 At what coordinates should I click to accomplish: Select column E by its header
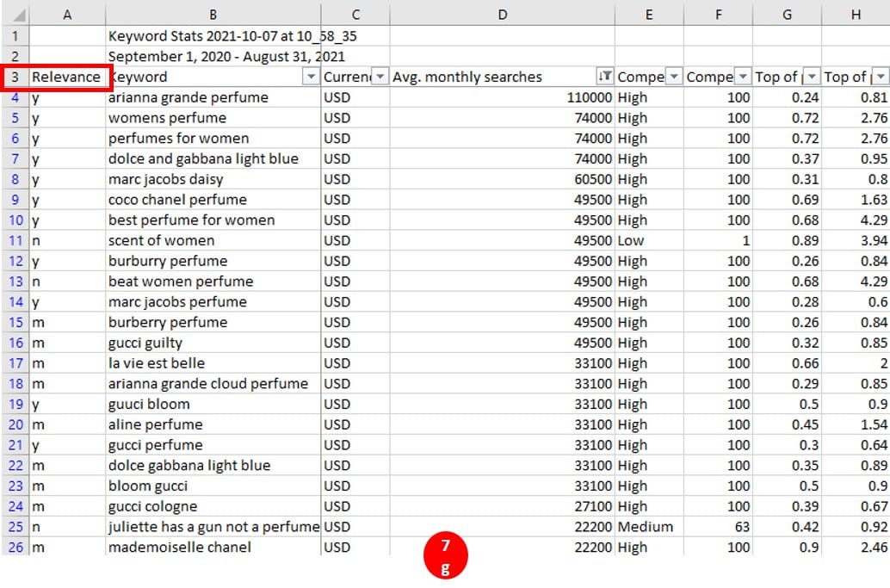click(x=649, y=15)
